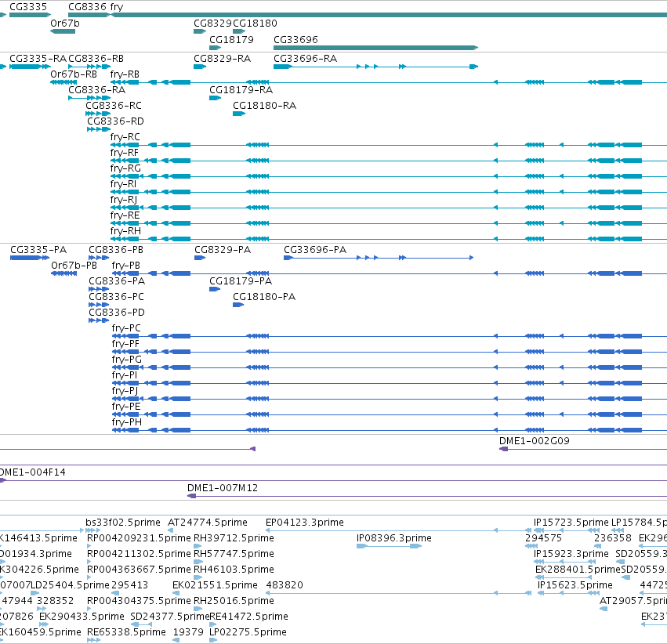Select the IP15723.5prime EST label
Viewport: 667px width, 644px height.
click(x=571, y=523)
